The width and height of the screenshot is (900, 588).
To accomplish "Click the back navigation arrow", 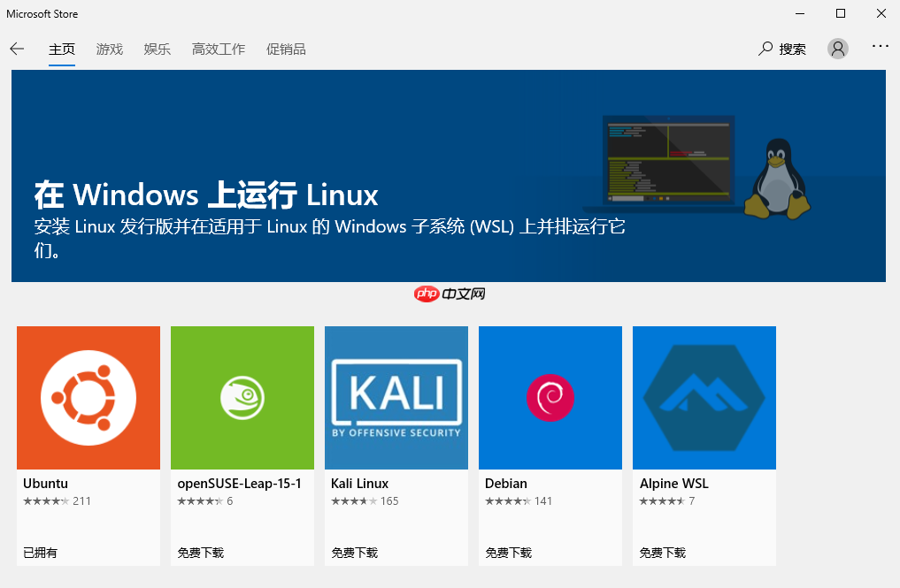I will [17, 49].
